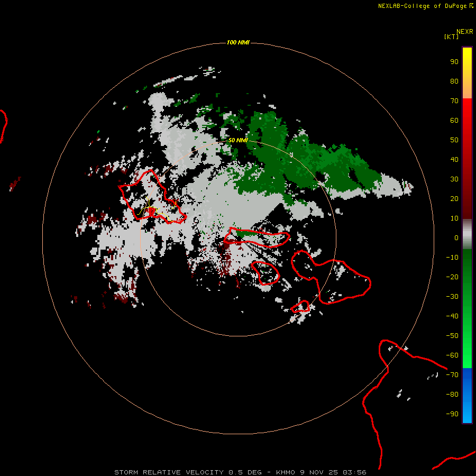Click the "-60" value on velocity scale

coord(452,355)
